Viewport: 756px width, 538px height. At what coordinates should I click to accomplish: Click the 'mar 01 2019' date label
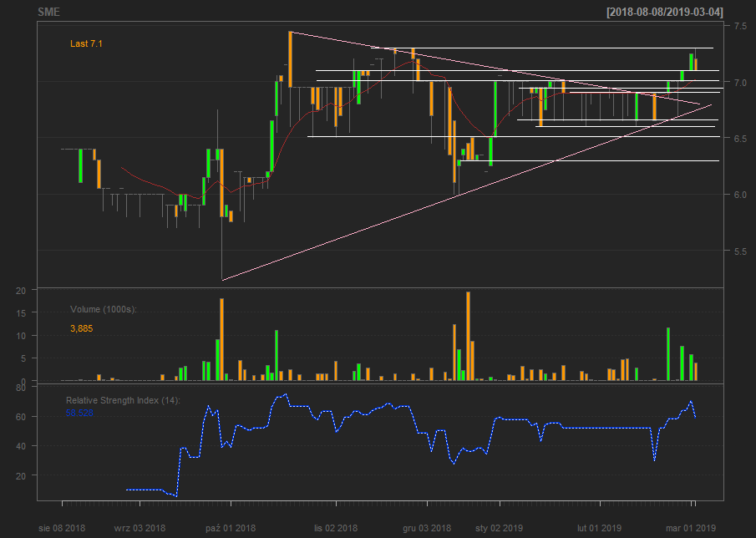pos(691,528)
